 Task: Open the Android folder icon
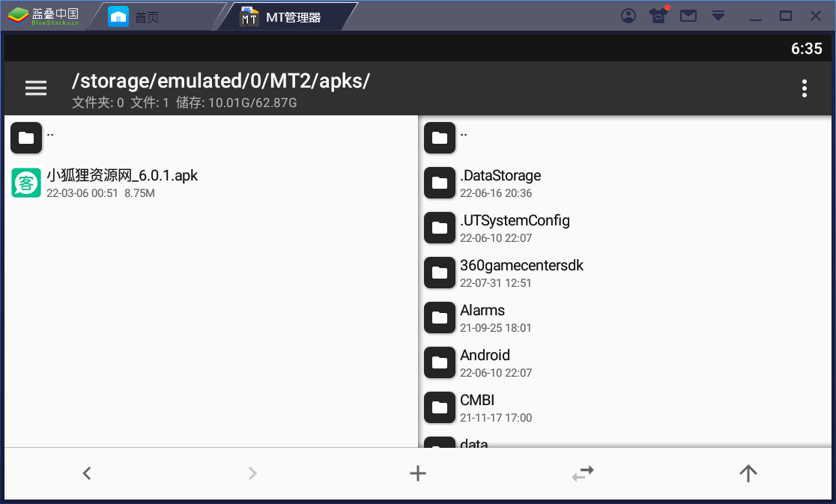[440, 362]
